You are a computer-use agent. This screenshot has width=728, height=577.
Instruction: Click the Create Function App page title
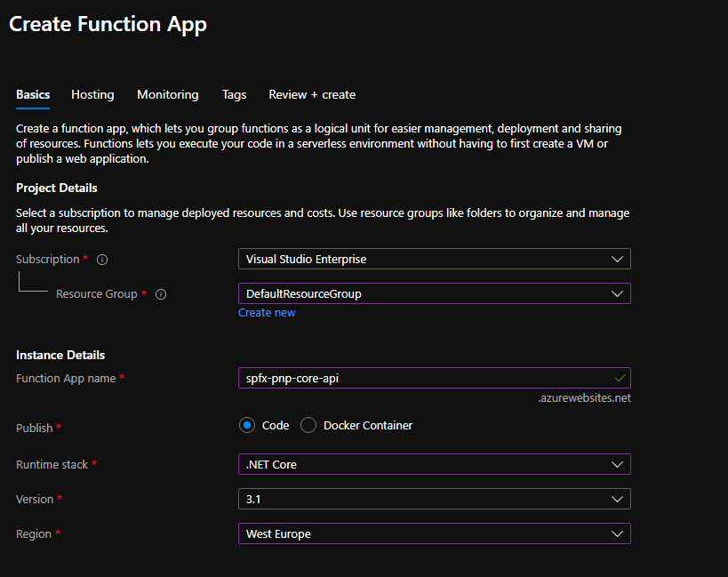pyautogui.click(x=108, y=24)
